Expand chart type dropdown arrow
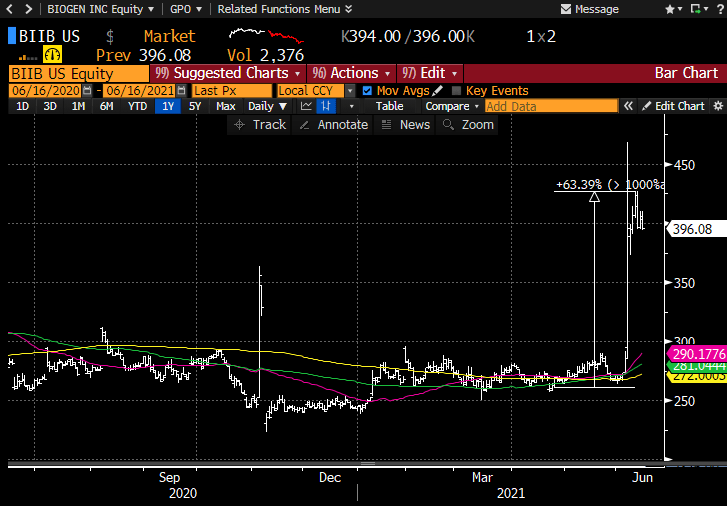The width and height of the screenshot is (727, 506). click(351, 106)
